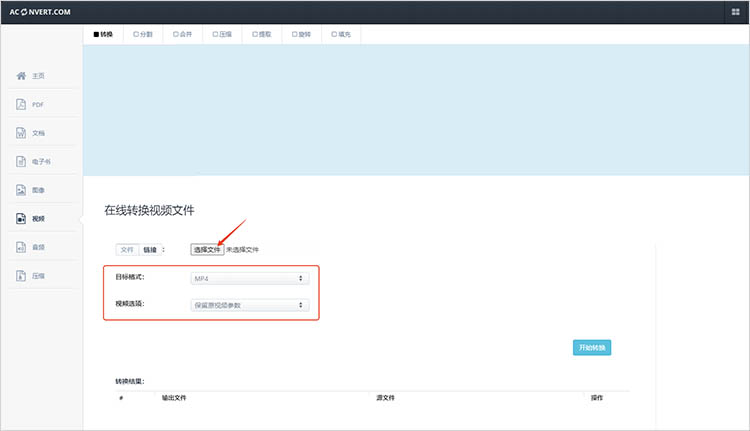The width and height of the screenshot is (750, 431).
Task: Switch to the last tab after 旋转
Action: click(x=342, y=34)
